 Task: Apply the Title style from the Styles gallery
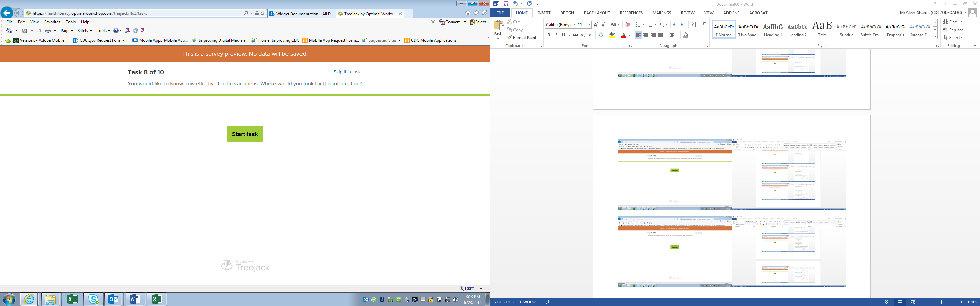[822, 30]
